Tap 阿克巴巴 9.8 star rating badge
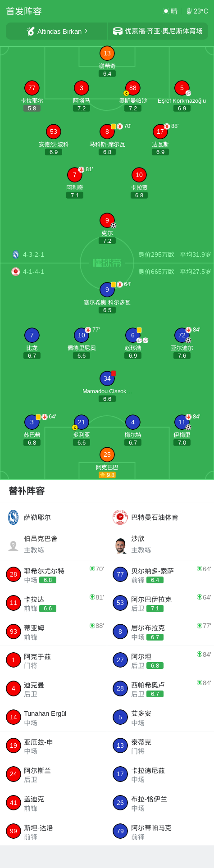Screen dimensions: 214x868 tap(107, 475)
